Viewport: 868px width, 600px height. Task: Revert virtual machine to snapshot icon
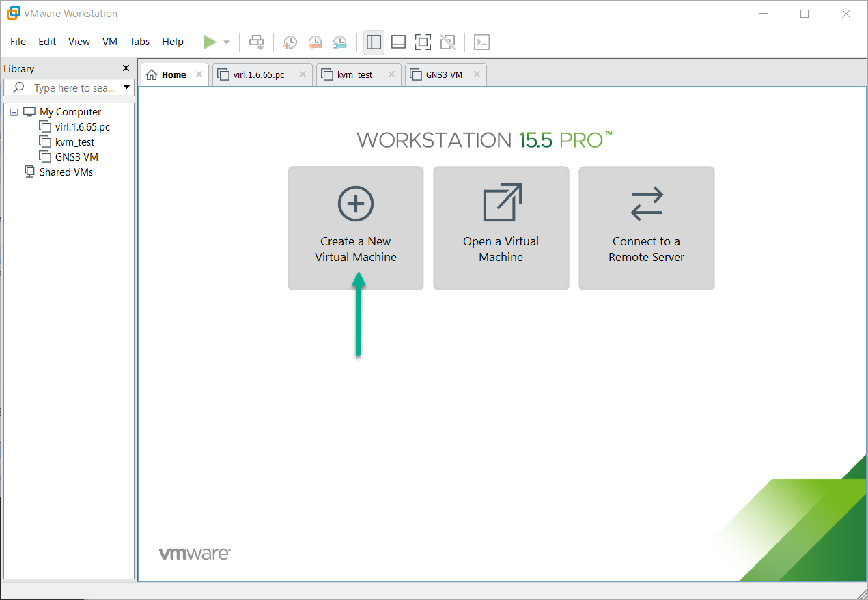[x=315, y=42]
